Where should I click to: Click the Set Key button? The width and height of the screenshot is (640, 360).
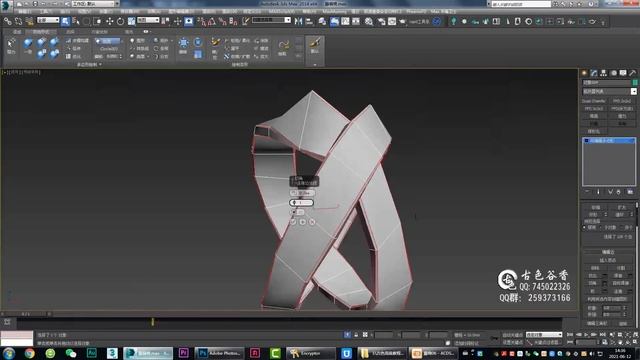pyautogui.click(x=512, y=342)
